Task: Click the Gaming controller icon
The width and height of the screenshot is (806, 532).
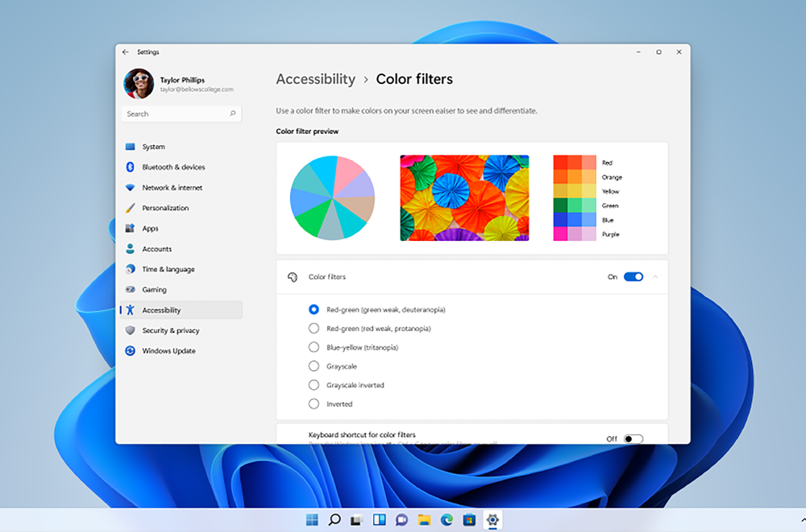Action: coord(130,289)
